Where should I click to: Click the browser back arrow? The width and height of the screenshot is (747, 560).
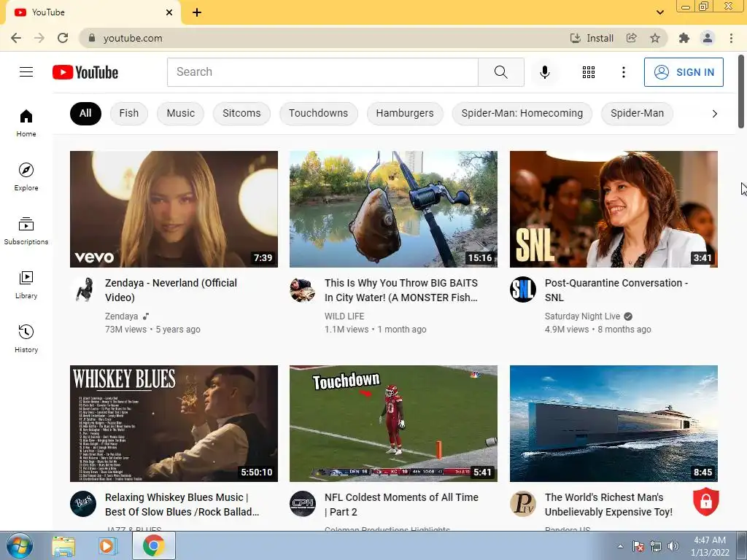tap(16, 38)
